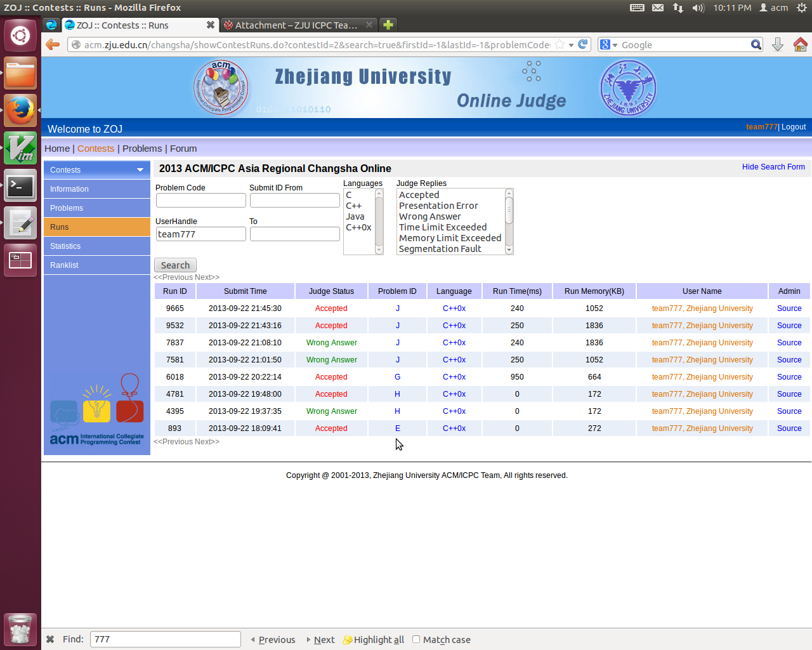
Task: Reload the page with the refresh icon
Action: pyautogui.click(x=583, y=44)
